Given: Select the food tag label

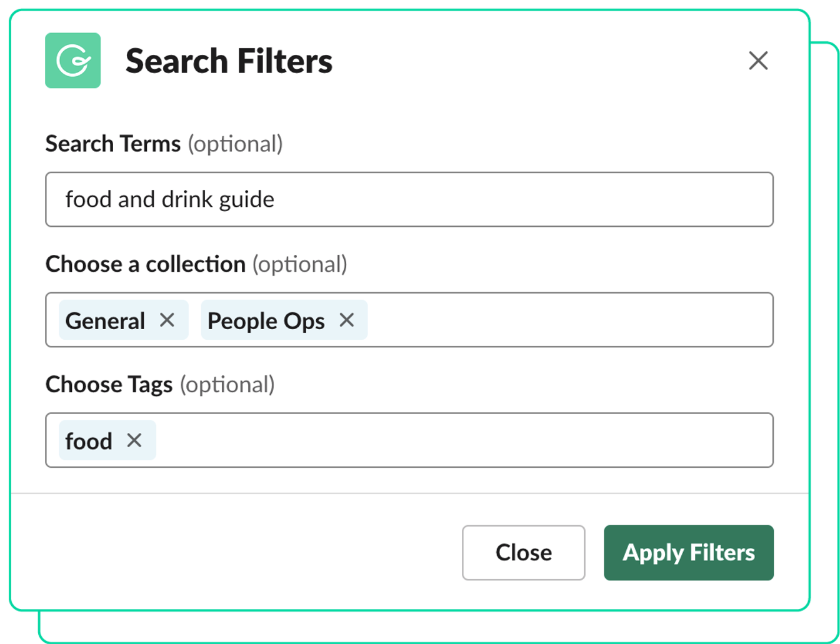Looking at the screenshot, I should [87, 440].
